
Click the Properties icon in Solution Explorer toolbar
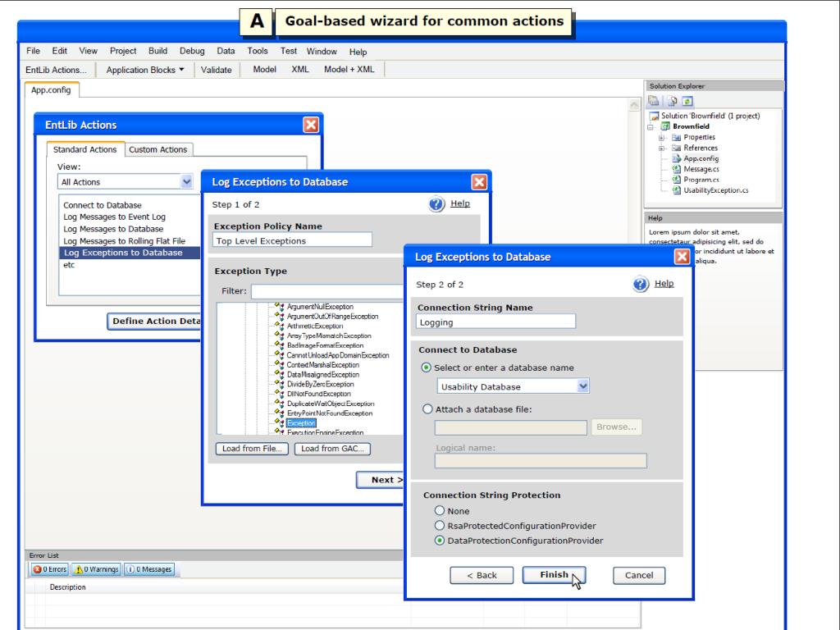(x=654, y=101)
